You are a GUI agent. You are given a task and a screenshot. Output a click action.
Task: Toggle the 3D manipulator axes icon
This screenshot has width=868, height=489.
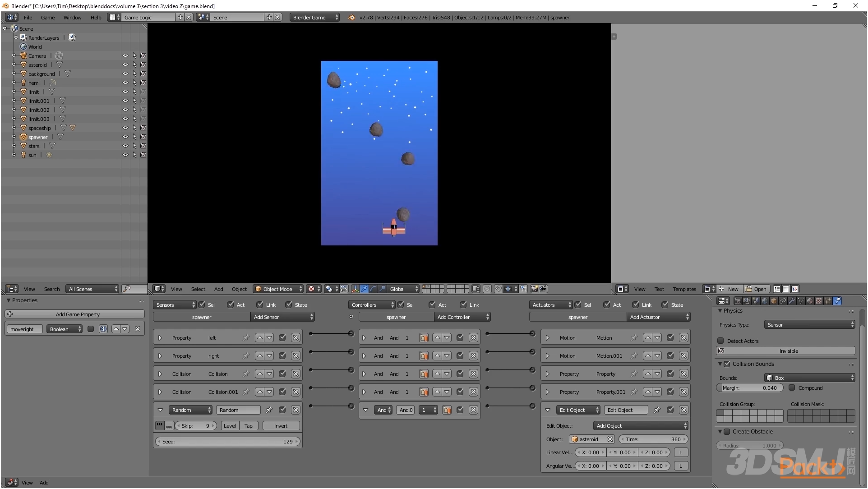coord(355,289)
